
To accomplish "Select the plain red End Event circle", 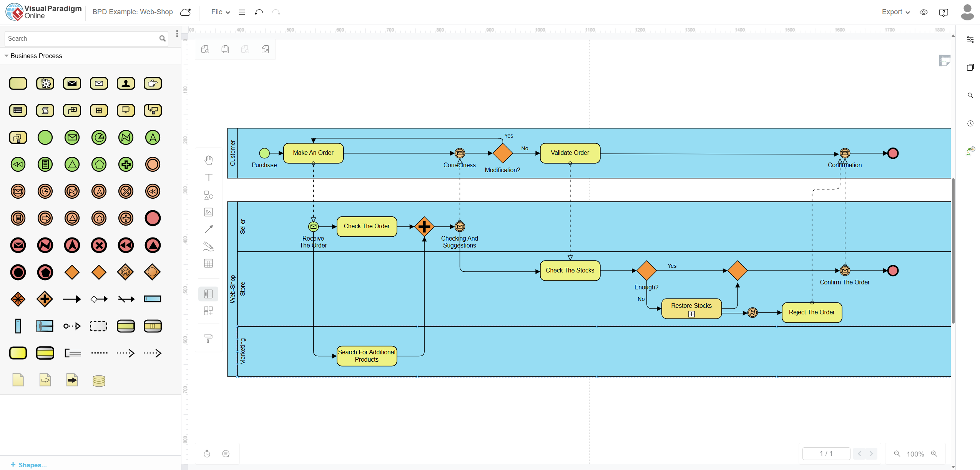I will [x=153, y=218].
